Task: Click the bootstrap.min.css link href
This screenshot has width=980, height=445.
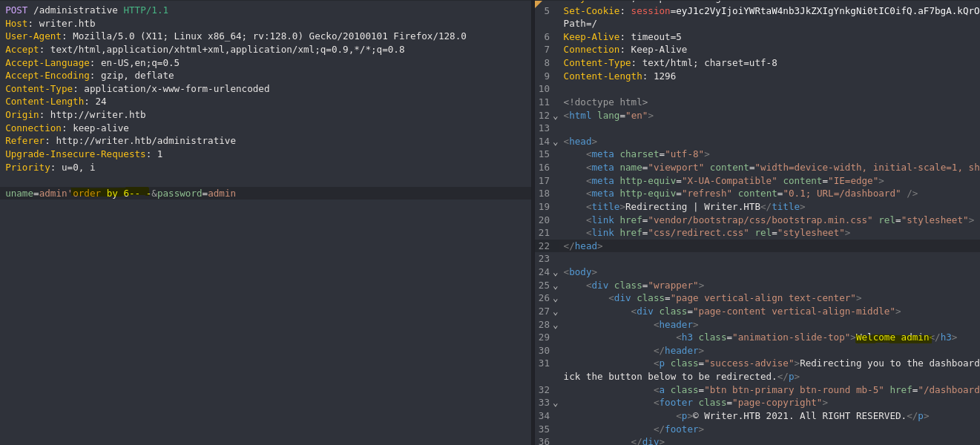Action: point(760,220)
